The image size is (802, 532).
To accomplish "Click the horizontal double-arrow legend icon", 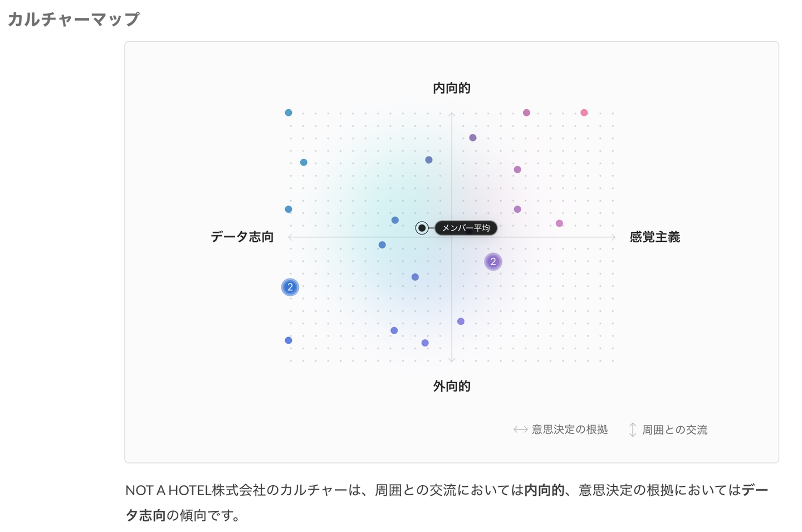I will [520, 429].
